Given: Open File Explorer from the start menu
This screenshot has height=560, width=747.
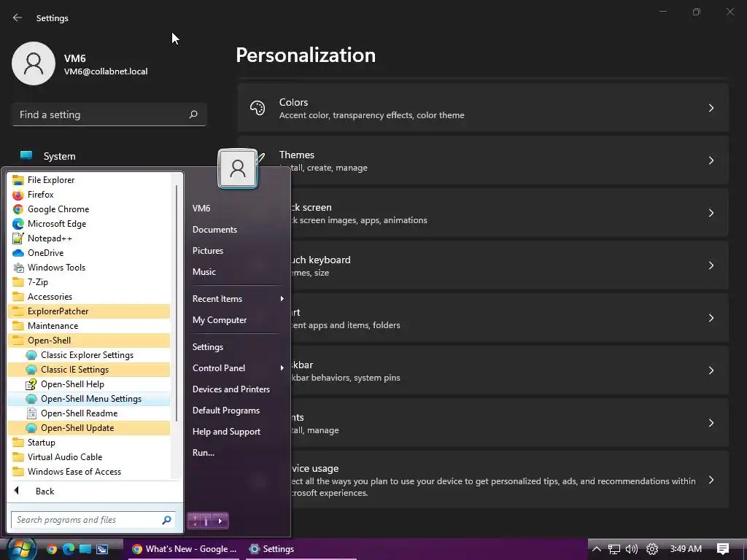Looking at the screenshot, I should (x=89, y=180).
